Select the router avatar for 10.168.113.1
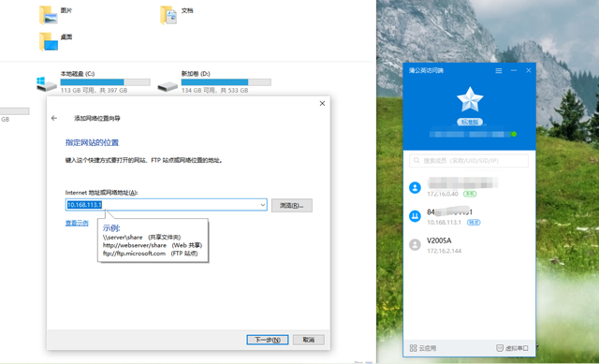This screenshot has width=599, height=364. pos(415,216)
